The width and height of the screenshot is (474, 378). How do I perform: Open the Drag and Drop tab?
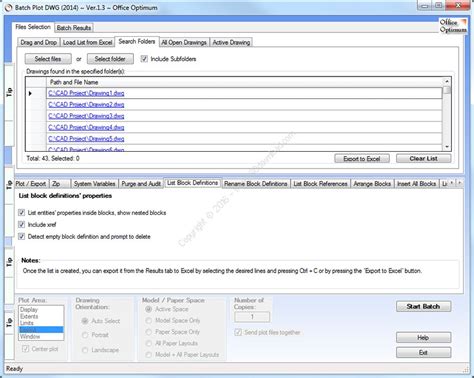(38, 43)
